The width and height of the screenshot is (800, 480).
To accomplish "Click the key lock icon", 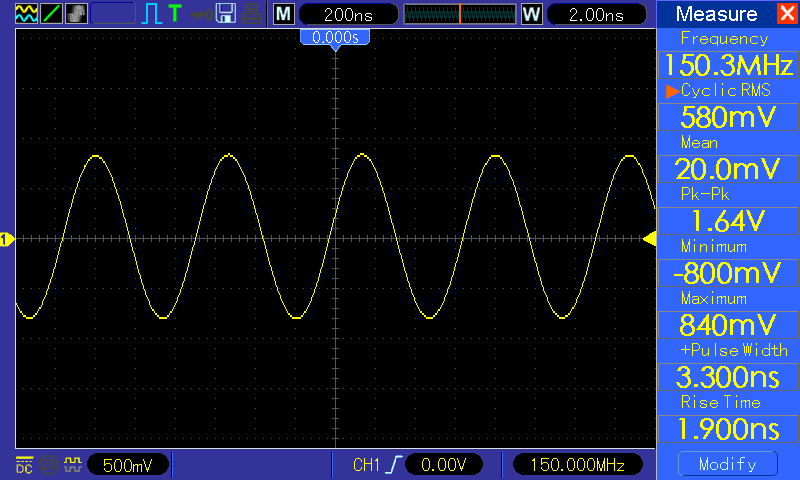I will 201,14.
